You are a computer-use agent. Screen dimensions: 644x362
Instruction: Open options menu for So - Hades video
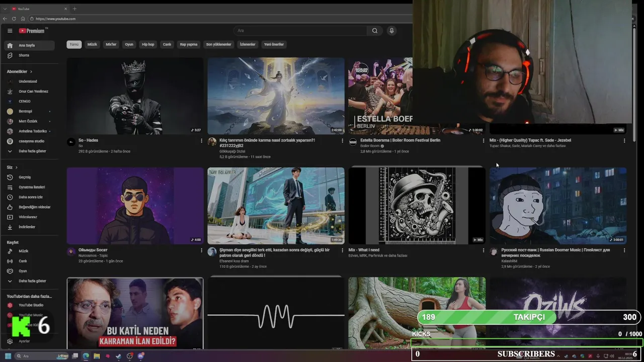202,141
